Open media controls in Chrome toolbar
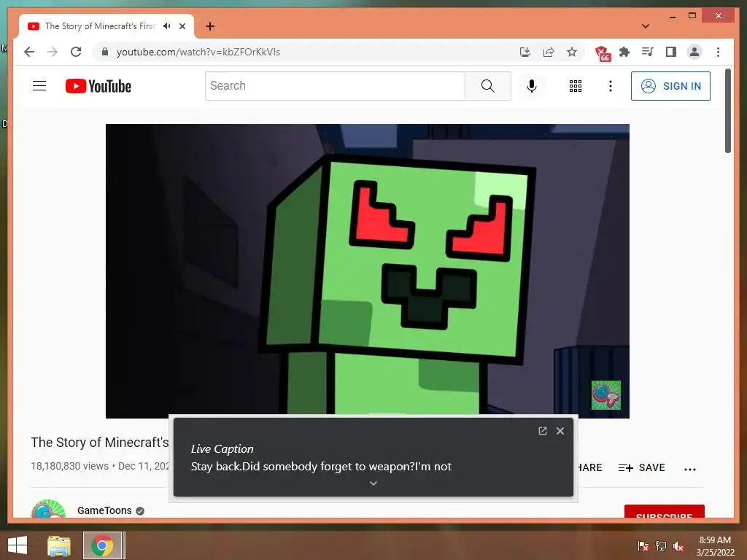Viewport: 747px width, 560px height. (x=648, y=52)
